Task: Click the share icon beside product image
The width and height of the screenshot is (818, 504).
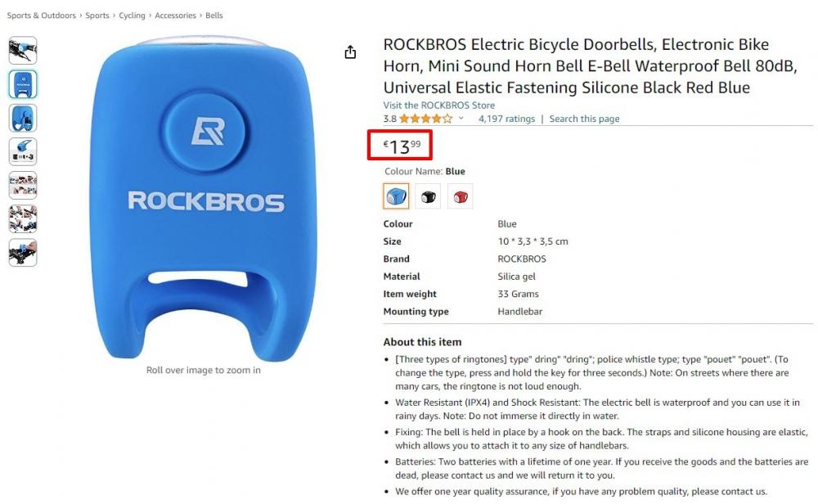Action: pos(351,52)
